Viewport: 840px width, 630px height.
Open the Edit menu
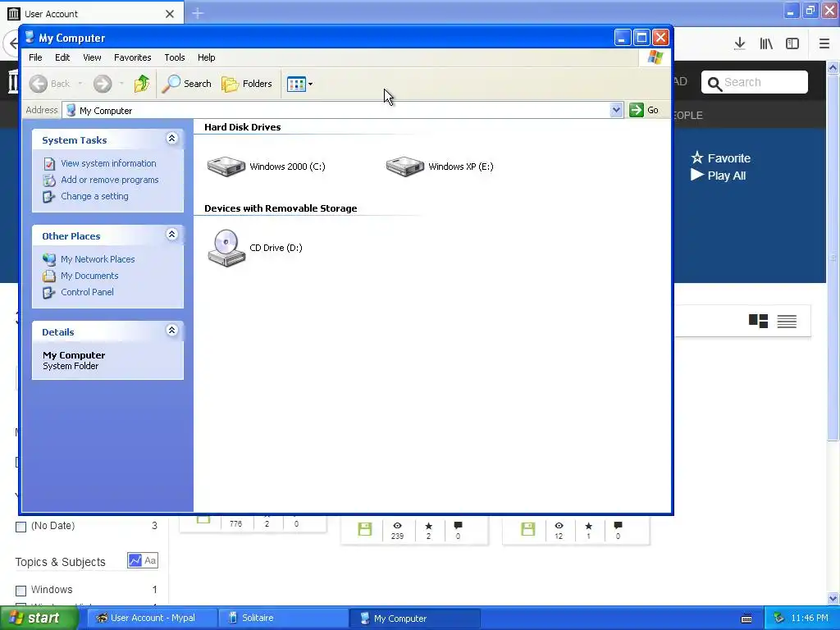click(x=62, y=57)
